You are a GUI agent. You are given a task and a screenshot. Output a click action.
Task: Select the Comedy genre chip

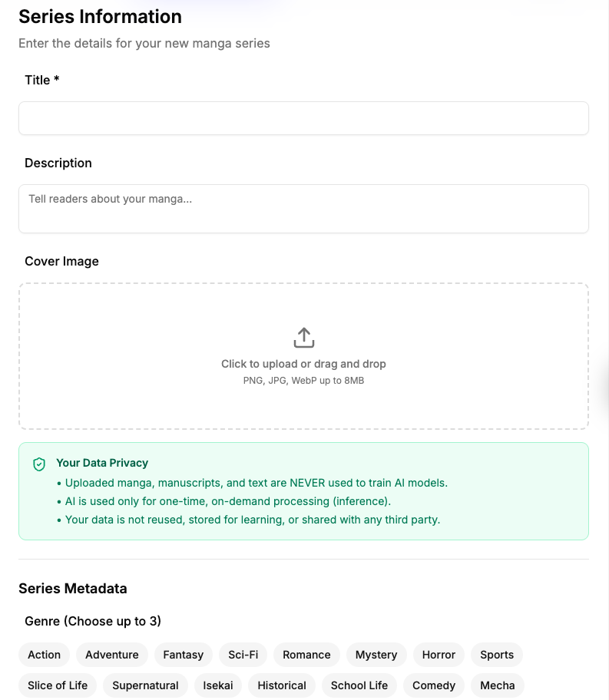click(433, 685)
